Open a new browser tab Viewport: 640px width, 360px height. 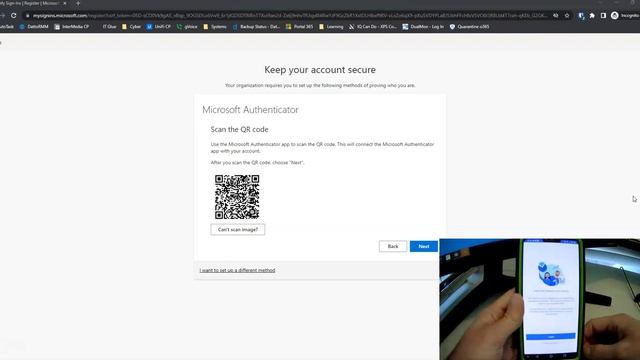click(x=78, y=3)
